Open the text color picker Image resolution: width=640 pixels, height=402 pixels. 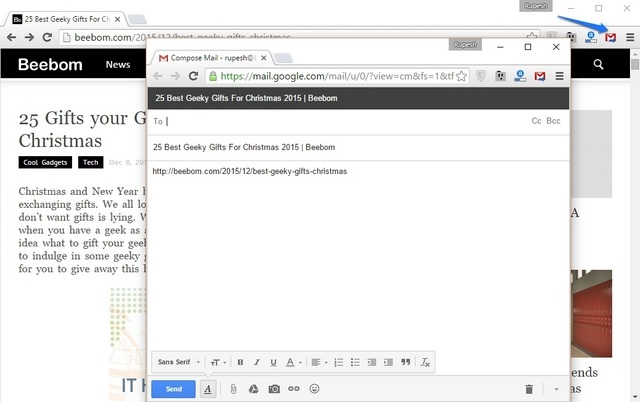pyautogui.click(x=293, y=362)
